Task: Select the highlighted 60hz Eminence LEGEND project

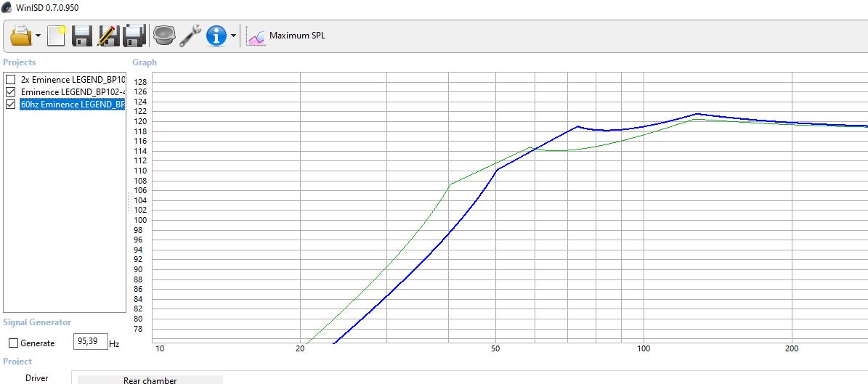Action: [x=73, y=104]
